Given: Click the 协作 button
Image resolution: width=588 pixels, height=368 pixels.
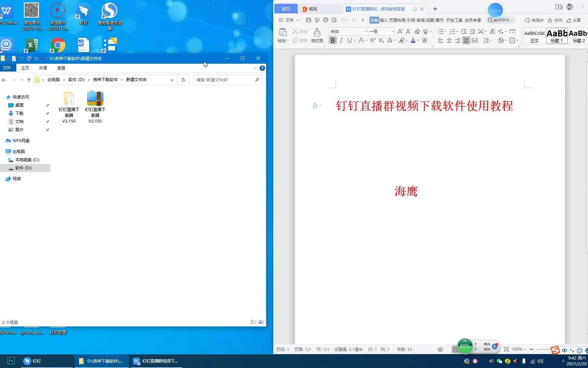Looking at the screenshot, I should pos(555,20).
